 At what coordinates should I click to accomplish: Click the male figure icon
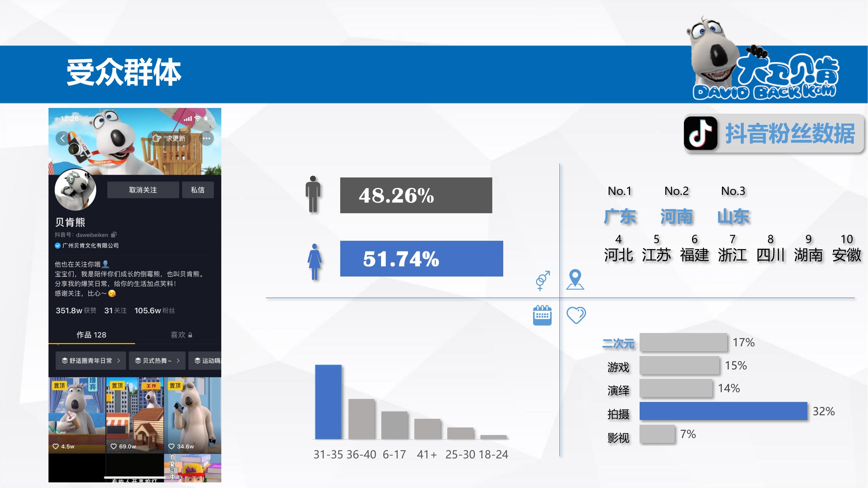(313, 194)
